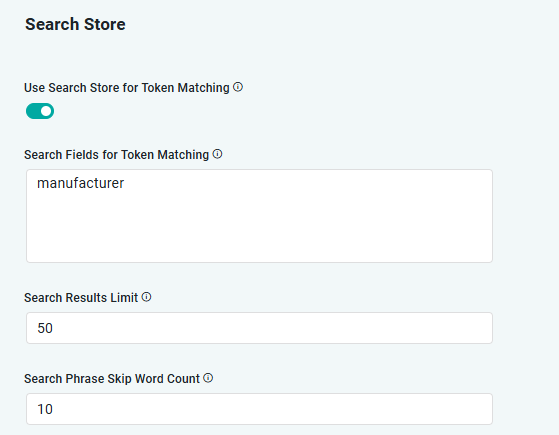Click the value 50 in the results limit box

pyautogui.click(x=45, y=328)
